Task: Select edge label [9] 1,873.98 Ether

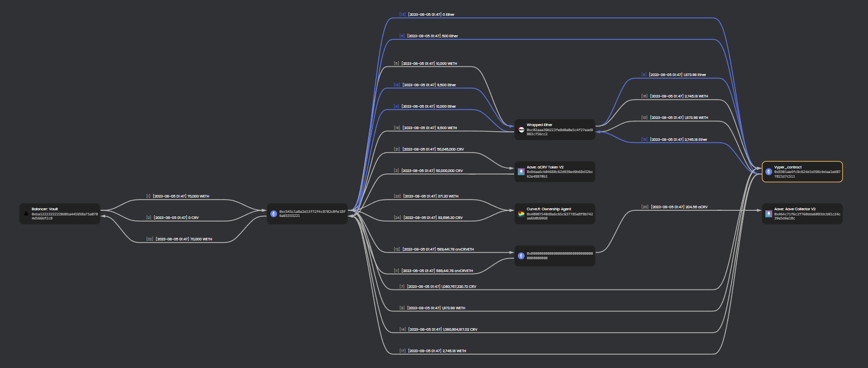Action: pyautogui.click(x=674, y=75)
